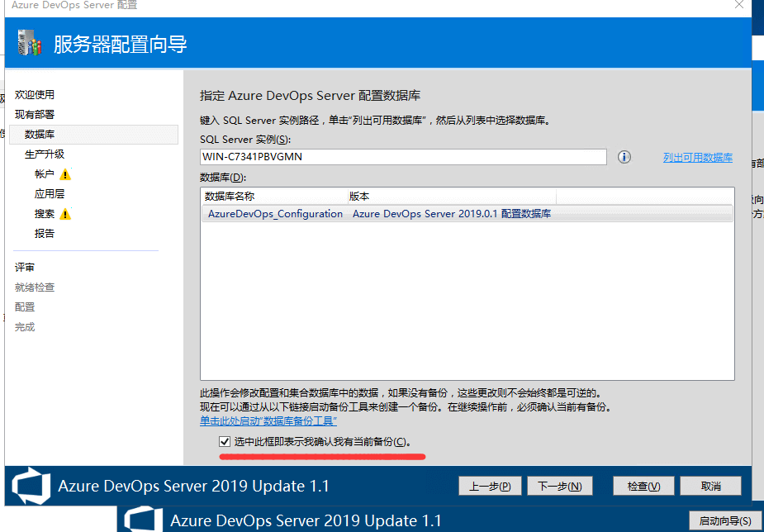The image size is (764, 532).
Task: Go back with 上一步(P) button
Action: pyautogui.click(x=490, y=487)
